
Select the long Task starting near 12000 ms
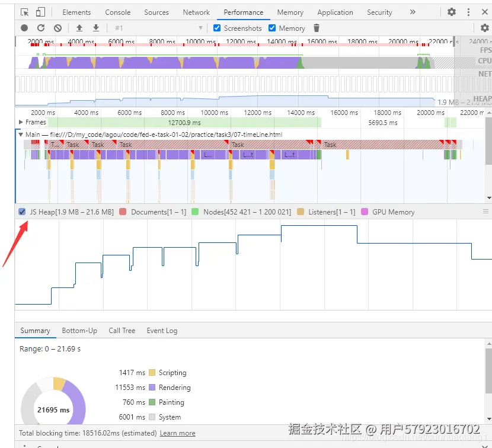click(x=270, y=145)
